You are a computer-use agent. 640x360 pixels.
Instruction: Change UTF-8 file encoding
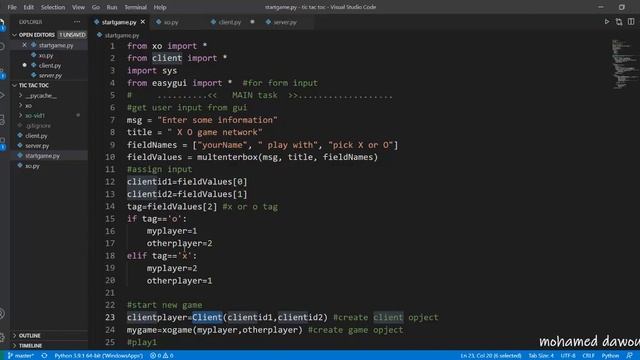point(568,356)
